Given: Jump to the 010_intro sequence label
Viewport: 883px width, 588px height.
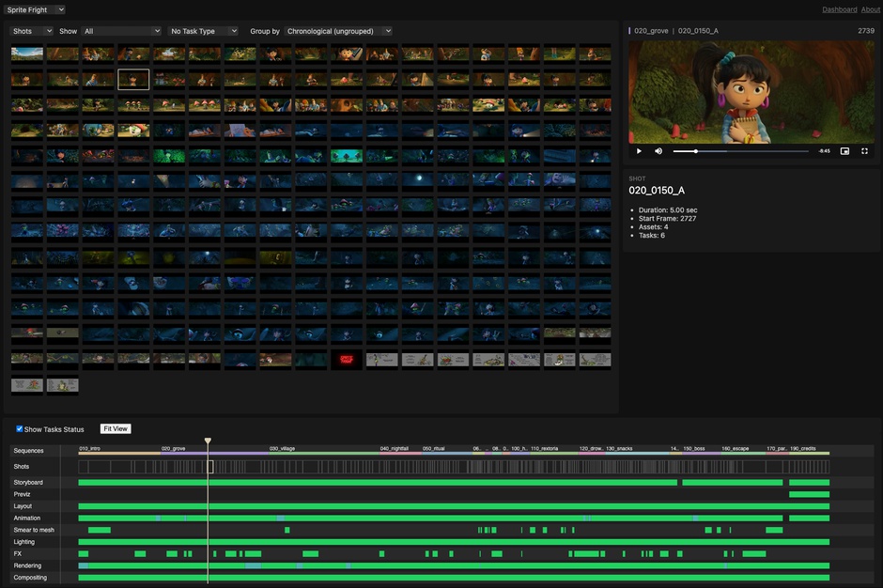Looking at the screenshot, I should point(89,448).
